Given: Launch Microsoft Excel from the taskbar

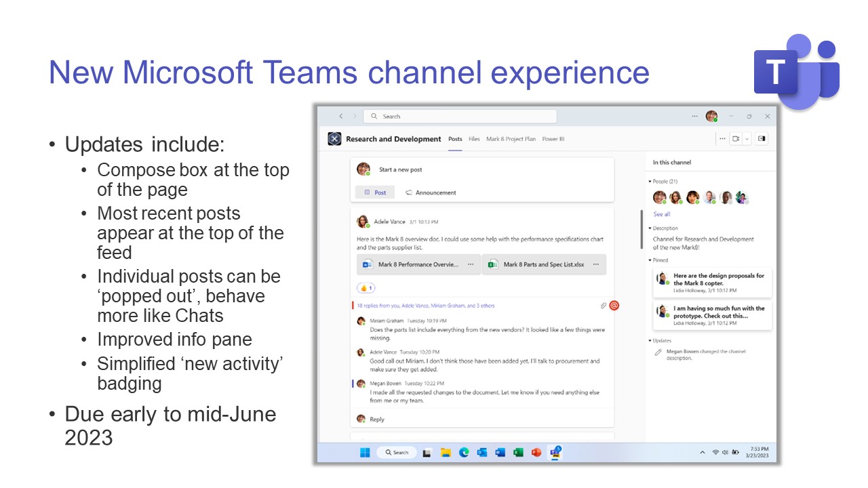Looking at the screenshot, I should click(x=517, y=452).
